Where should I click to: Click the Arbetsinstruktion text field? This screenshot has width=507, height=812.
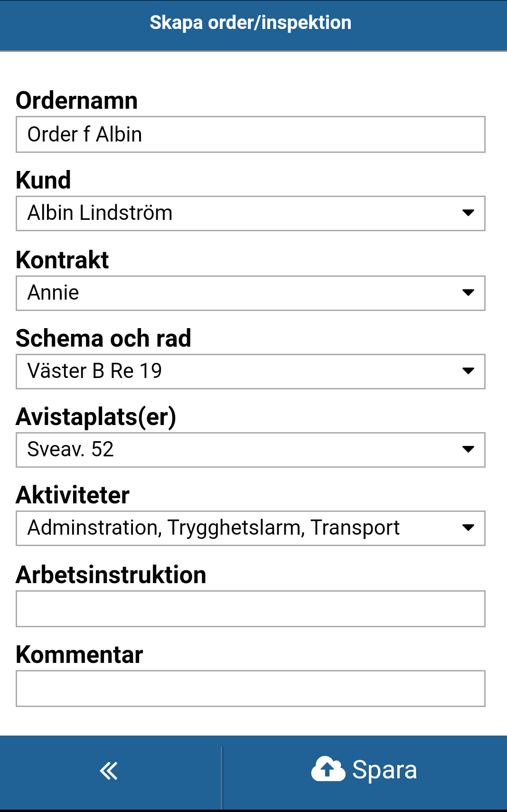click(251, 609)
